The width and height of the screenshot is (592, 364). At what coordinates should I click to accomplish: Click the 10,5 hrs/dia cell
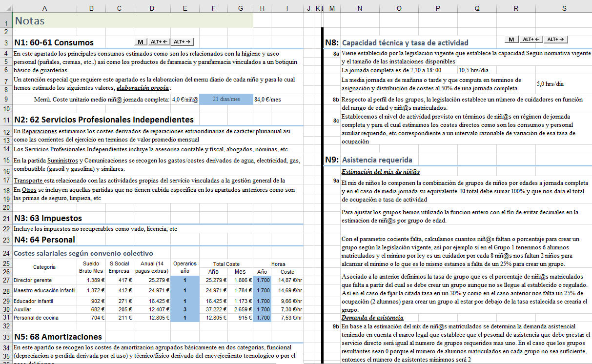click(x=476, y=70)
